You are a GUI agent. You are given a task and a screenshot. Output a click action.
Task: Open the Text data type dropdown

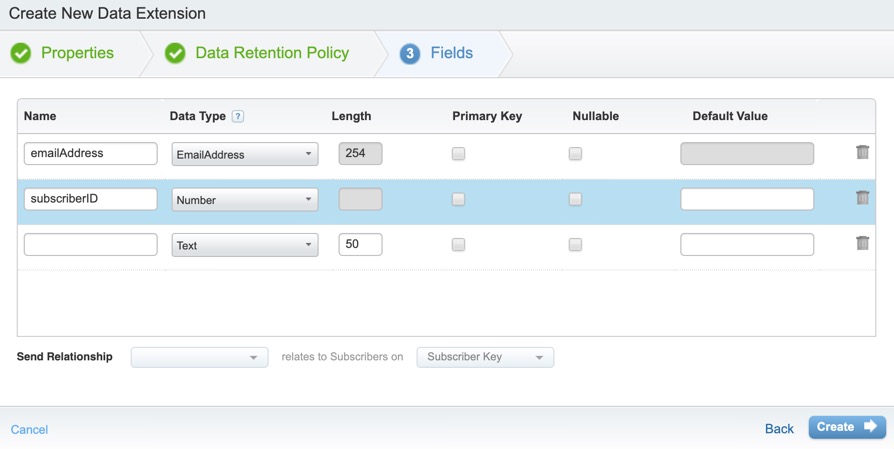pos(245,245)
